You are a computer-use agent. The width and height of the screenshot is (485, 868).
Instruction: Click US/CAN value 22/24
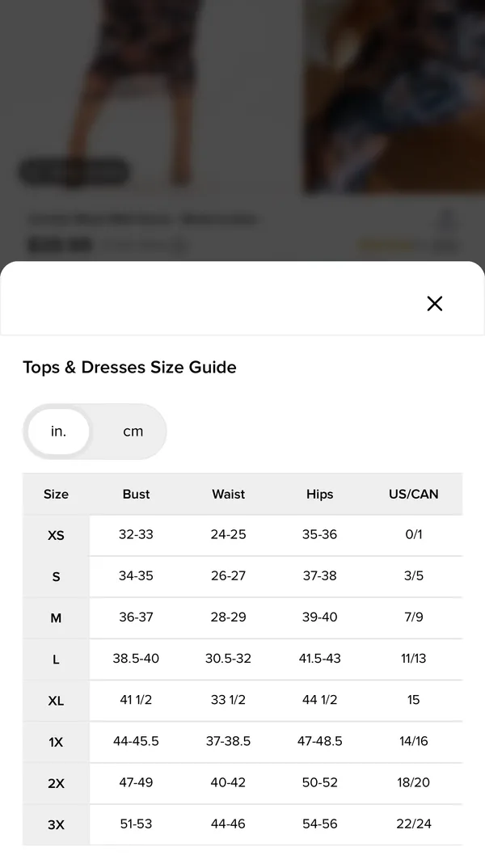tap(414, 824)
